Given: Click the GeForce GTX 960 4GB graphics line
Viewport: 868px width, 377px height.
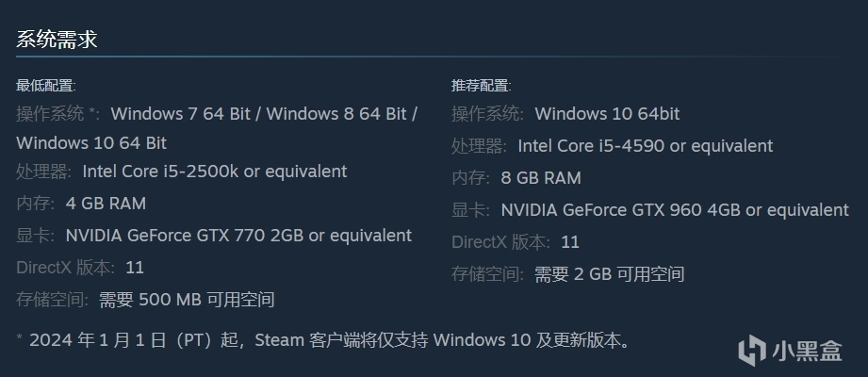Looking at the screenshot, I should pos(675,210).
